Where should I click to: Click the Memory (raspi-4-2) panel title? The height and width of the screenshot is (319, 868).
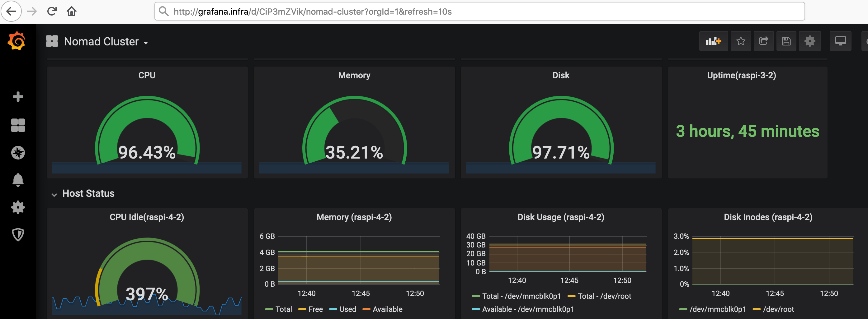[354, 217]
